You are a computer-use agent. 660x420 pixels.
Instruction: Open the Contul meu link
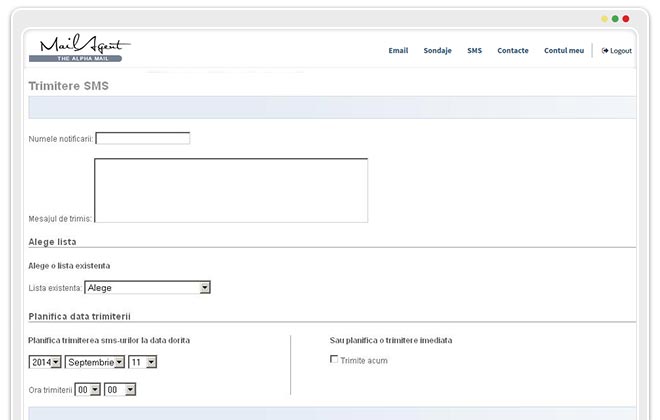564,50
